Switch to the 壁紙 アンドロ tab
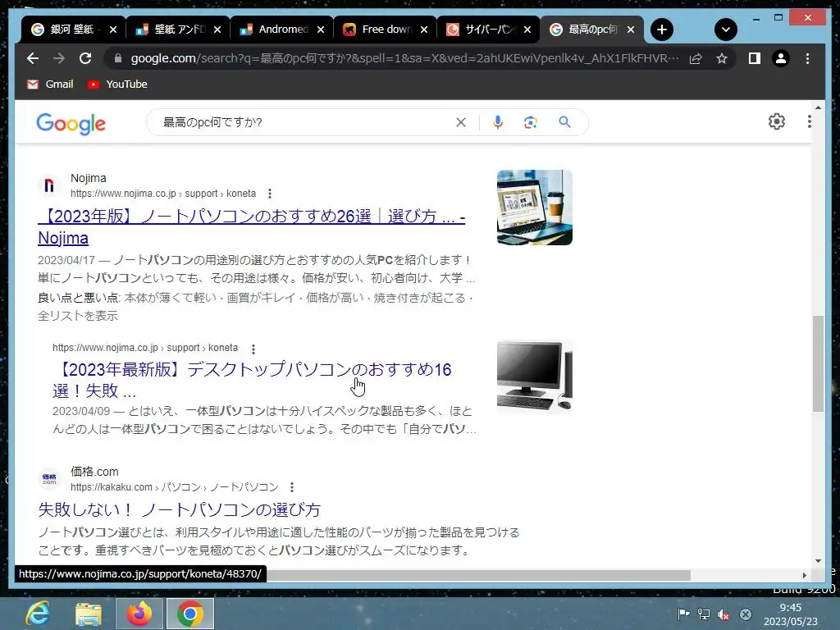Viewport: 840px width, 630px height. click(x=172, y=30)
